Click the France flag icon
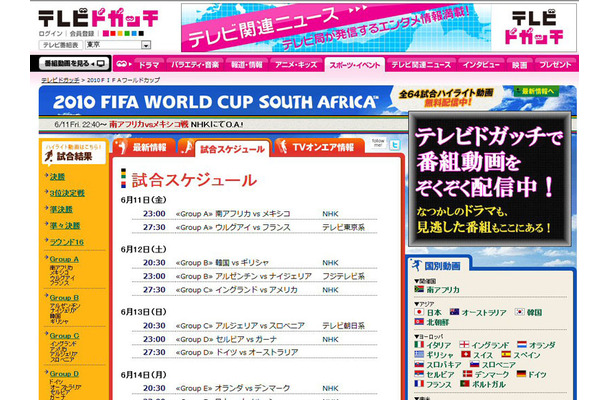This screenshot has width=610, height=400. point(419,384)
